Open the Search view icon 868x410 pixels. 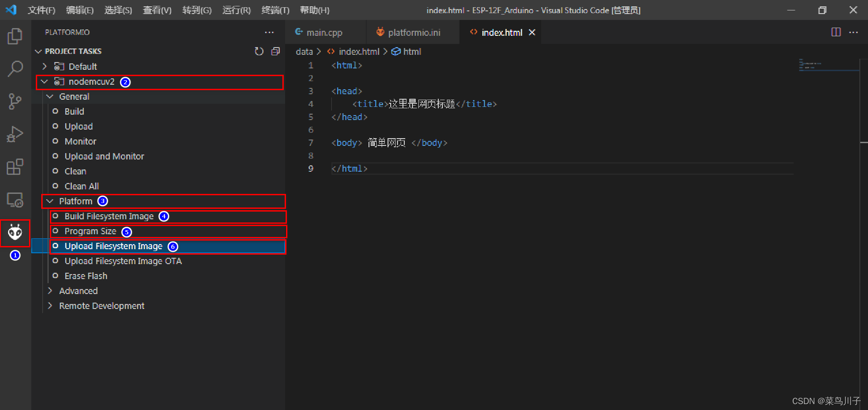(x=15, y=69)
